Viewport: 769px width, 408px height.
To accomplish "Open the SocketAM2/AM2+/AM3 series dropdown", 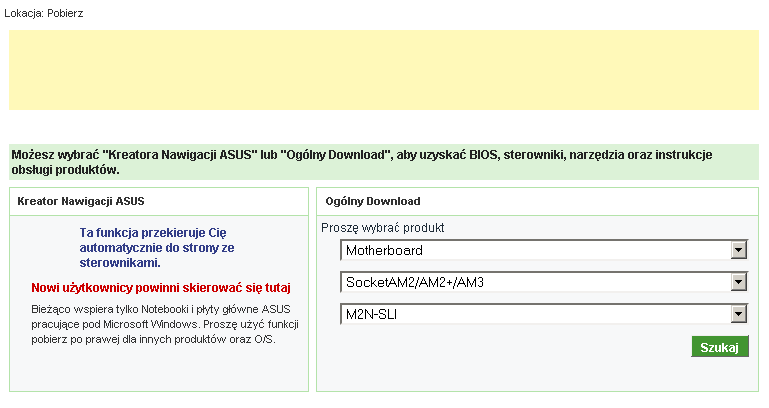I will [544, 282].
